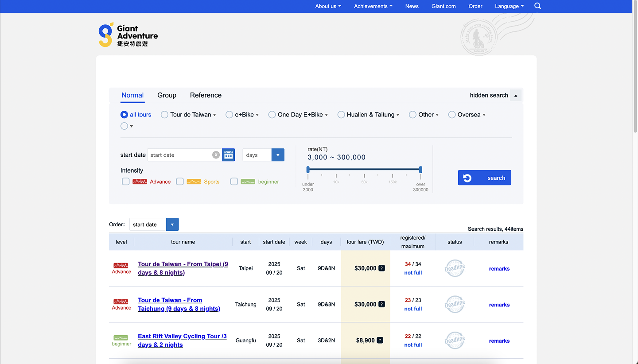Click the search magnifier icon in top bar
Image resolution: width=638 pixels, height=364 pixels.
537,6
